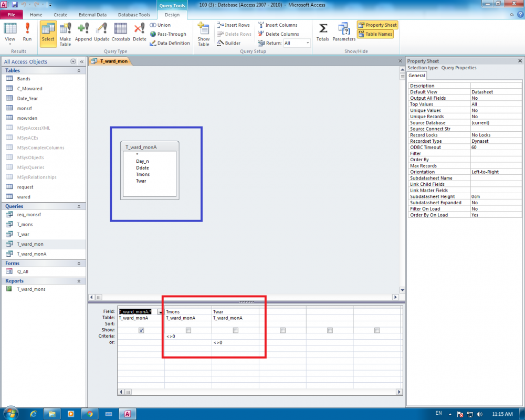Screen dimensions: 525x420
Task: Open Access Help question mark icon
Action: (x=520, y=14)
